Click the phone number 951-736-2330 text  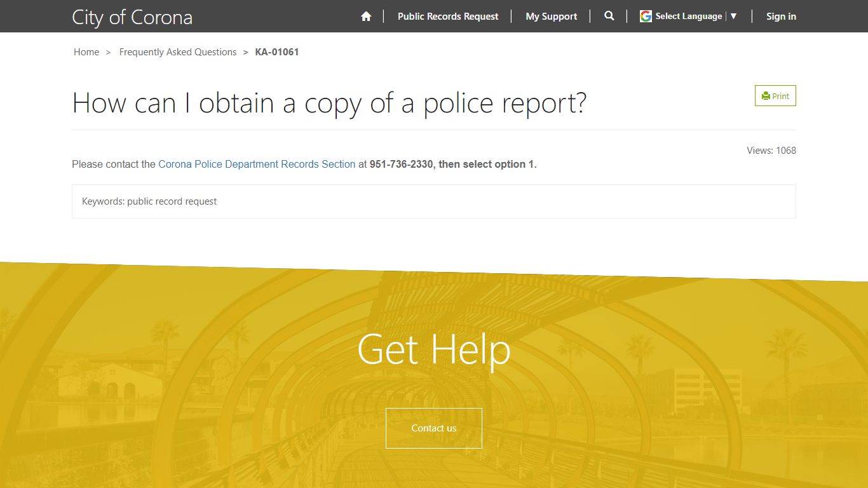[x=402, y=164]
